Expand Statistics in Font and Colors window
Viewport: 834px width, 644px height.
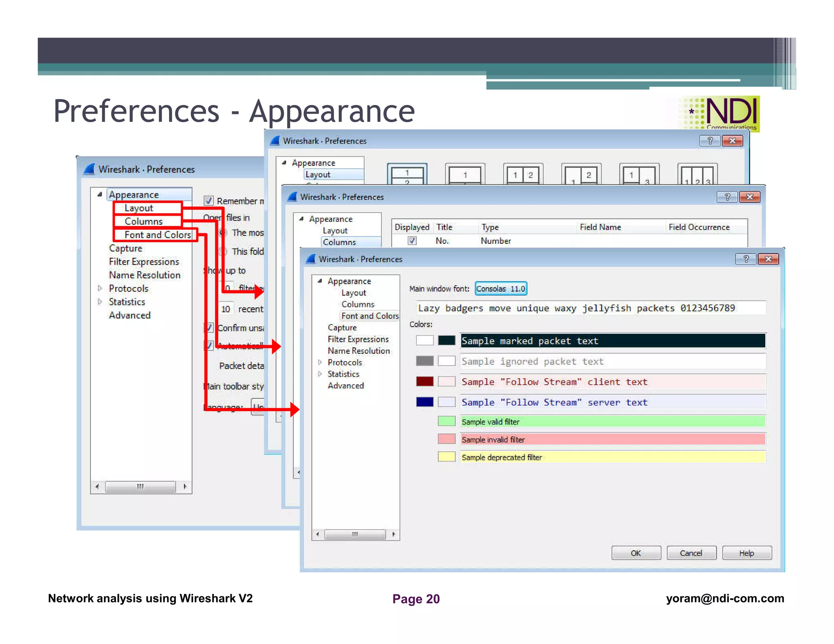(320, 374)
